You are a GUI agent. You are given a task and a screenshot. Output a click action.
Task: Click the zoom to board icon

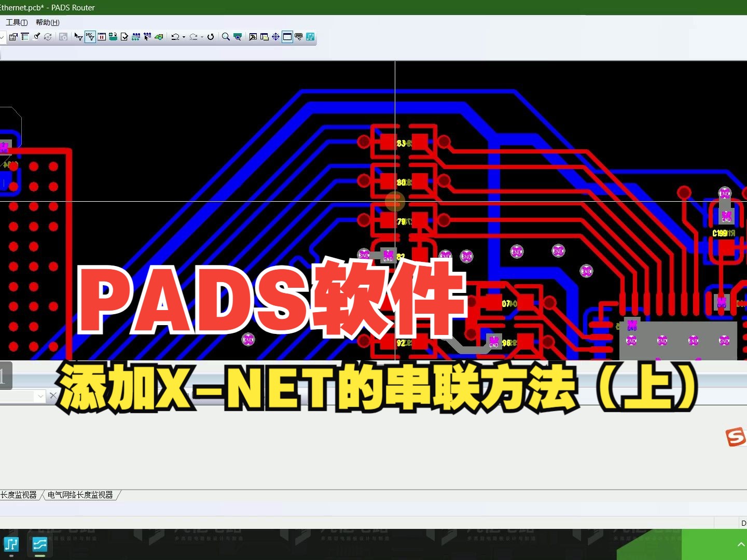238,37
